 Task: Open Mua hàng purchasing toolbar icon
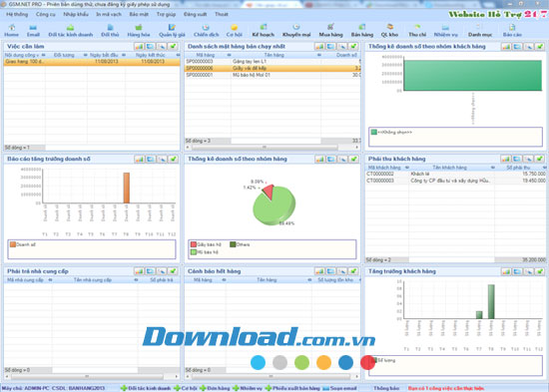(330, 31)
